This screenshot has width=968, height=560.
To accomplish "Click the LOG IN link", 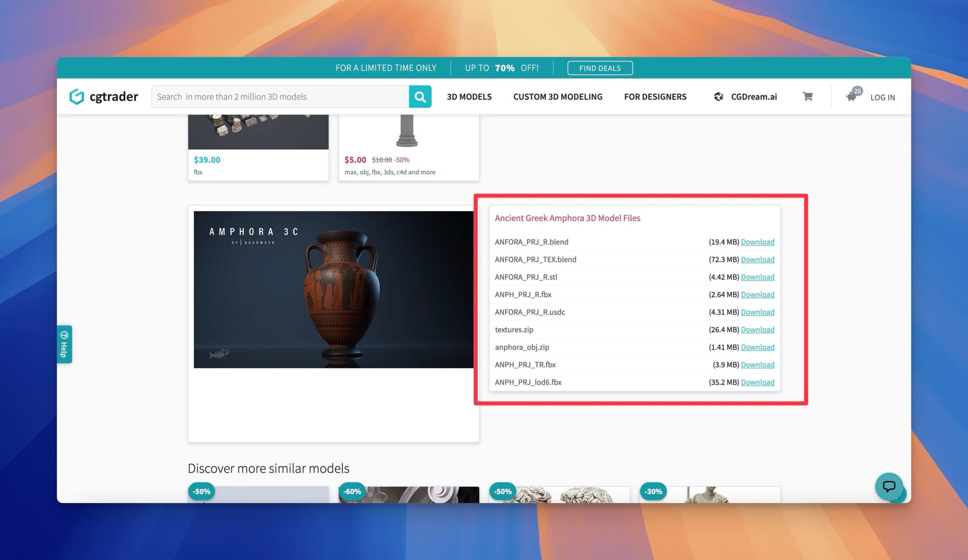I will (882, 97).
